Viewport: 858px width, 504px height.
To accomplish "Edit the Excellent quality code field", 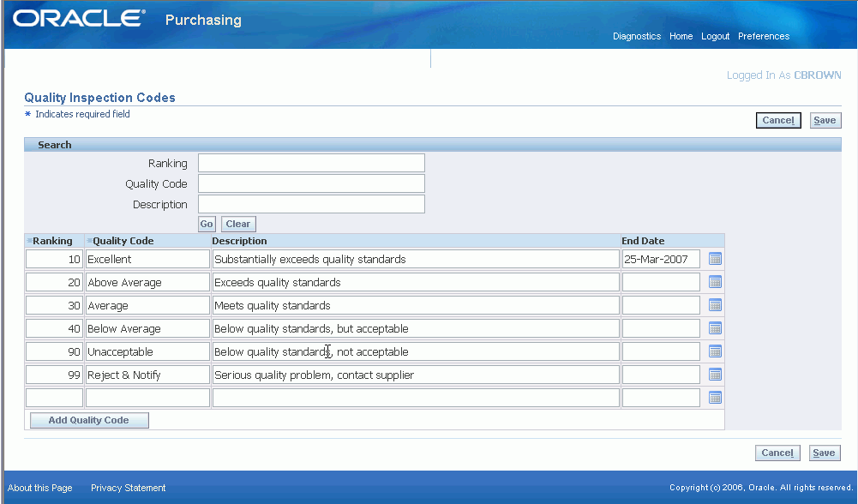I will (147, 259).
